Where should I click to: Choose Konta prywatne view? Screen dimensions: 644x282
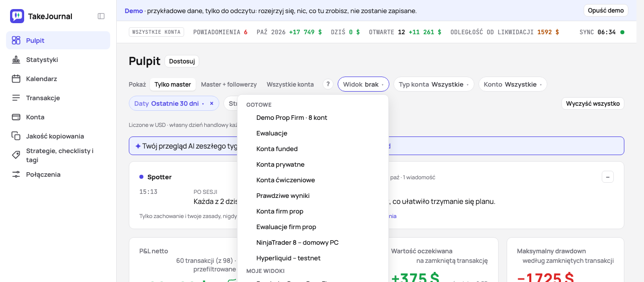pos(313,164)
